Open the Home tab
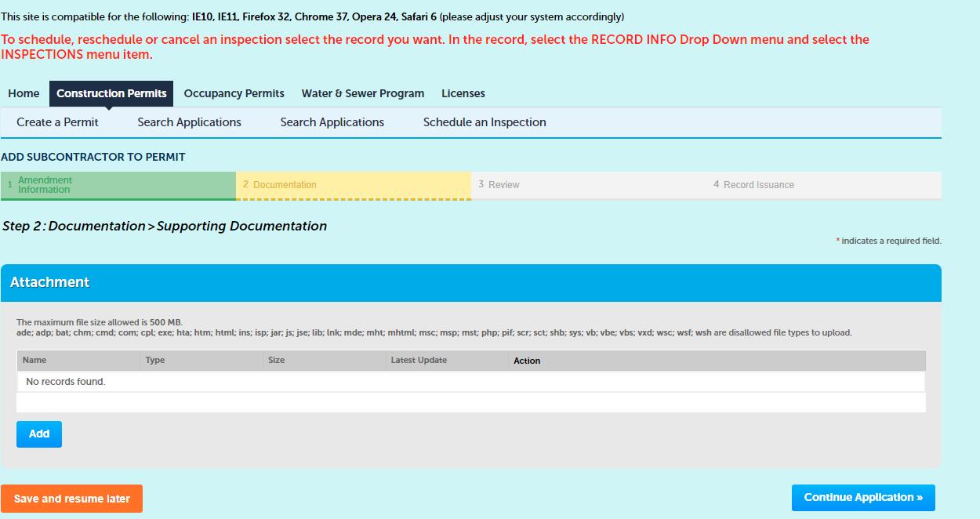 tap(24, 93)
